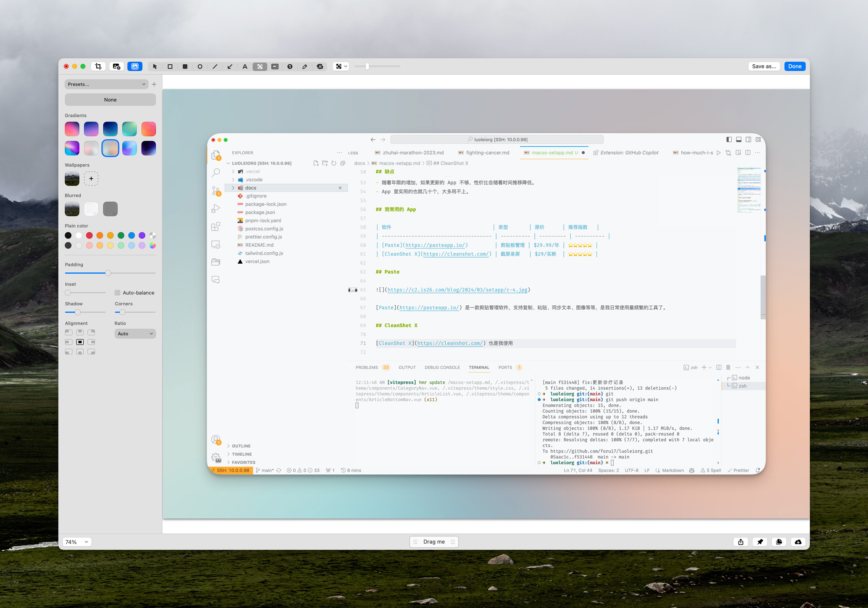Switch to zhuhai-marathon-2023.md tab
The image size is (868, 608).
click(x=409, y=153)
